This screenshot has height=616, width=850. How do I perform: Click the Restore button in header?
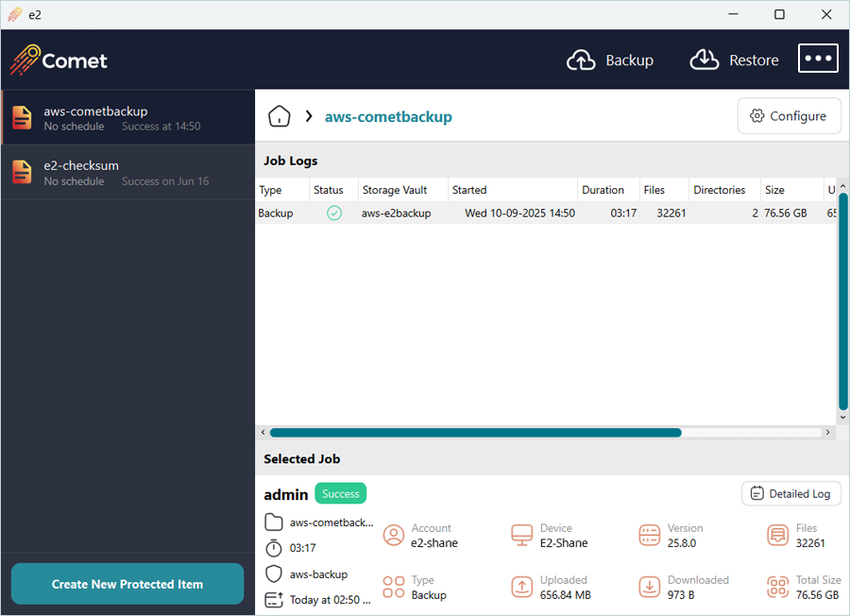pyautogui.click(x=735, y=60)
